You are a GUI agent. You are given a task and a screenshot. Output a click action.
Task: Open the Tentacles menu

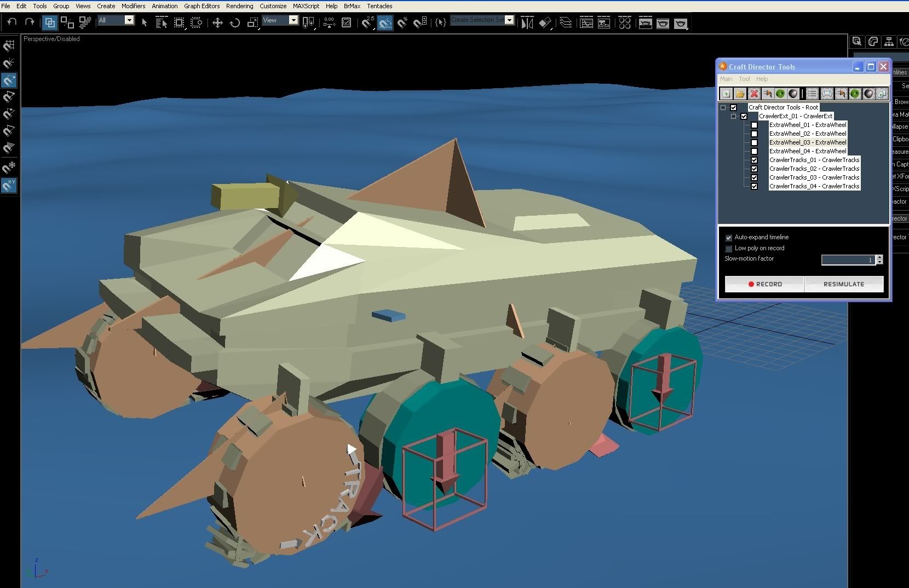tap(379, 6)
